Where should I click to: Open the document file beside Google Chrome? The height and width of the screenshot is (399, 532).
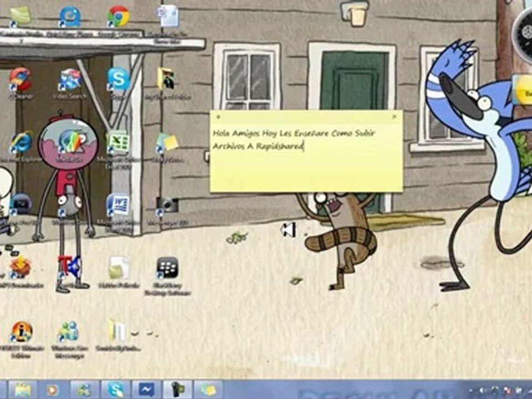[168, 16]
